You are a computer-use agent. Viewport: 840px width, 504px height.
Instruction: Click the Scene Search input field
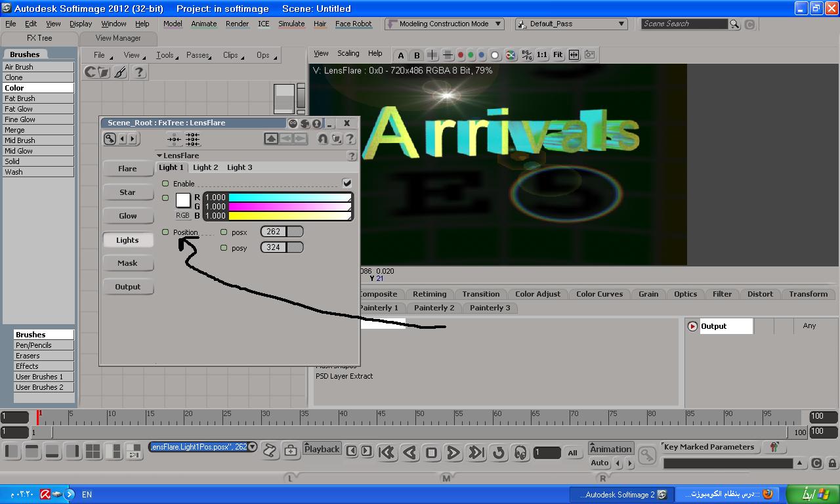(684, 24)
